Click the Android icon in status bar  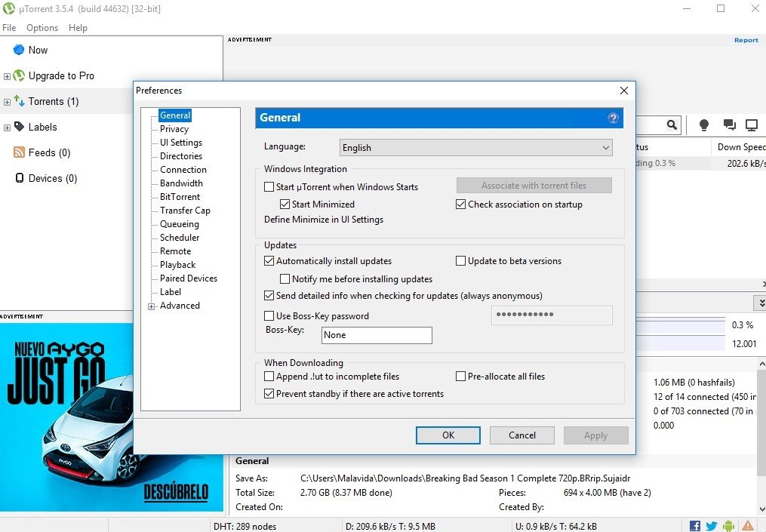click(728, 526)
